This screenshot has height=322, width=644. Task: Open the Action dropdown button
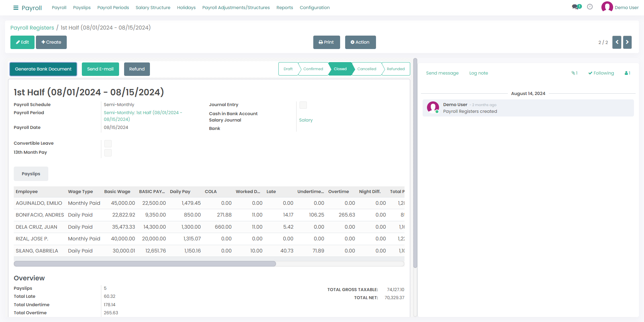pyautogui.click(x=361, y=42)
